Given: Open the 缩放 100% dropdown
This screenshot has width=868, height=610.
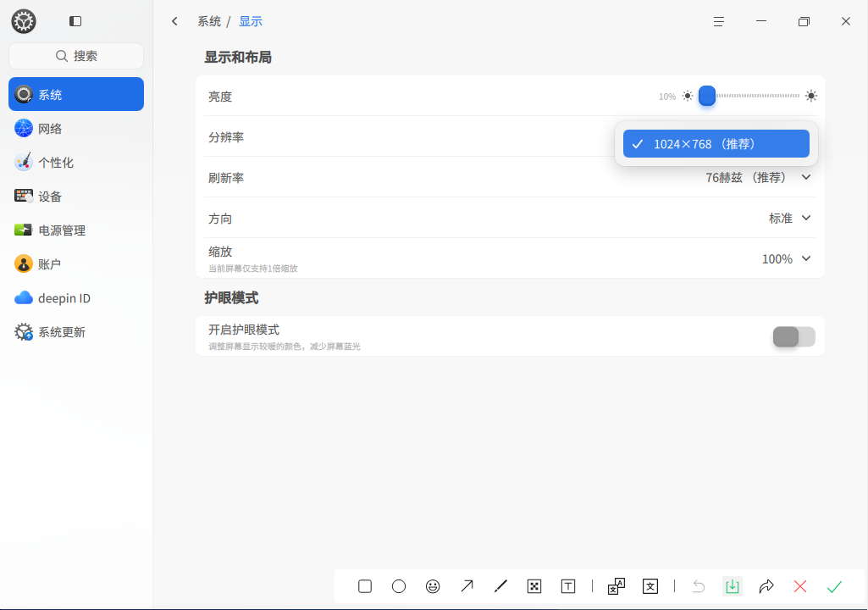Looking at the screenshot, I should tap(787, 258).
